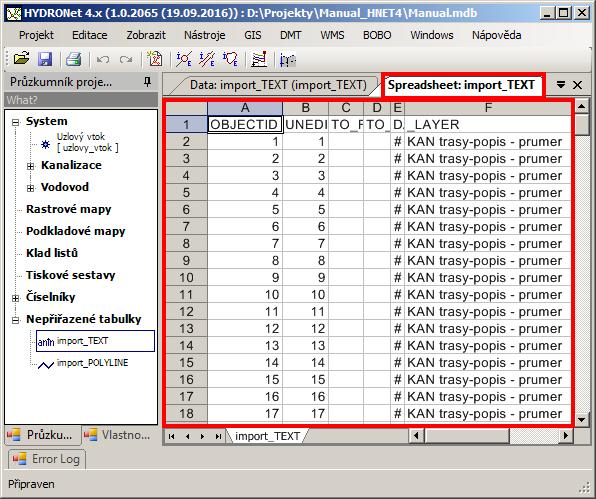Viewport: 596px width, 499px height.
Task: Open the DMT menu
Action: [290, 35]
